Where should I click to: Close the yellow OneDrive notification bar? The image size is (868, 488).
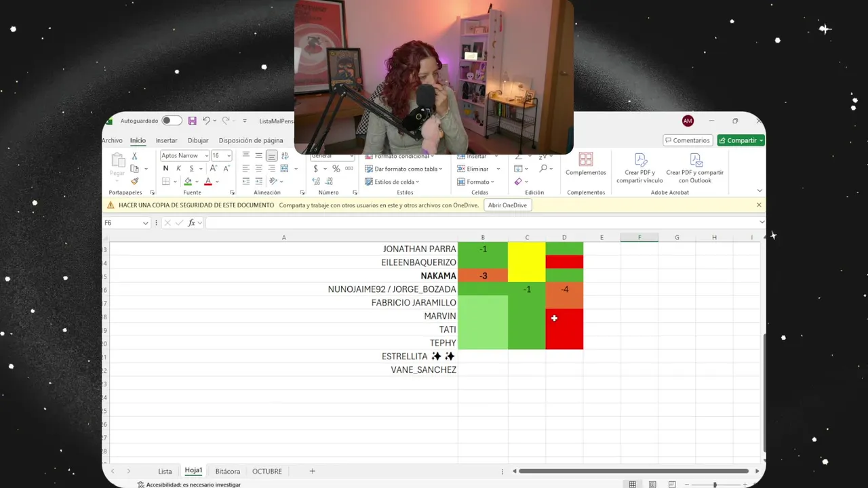(x=759, y=205)
